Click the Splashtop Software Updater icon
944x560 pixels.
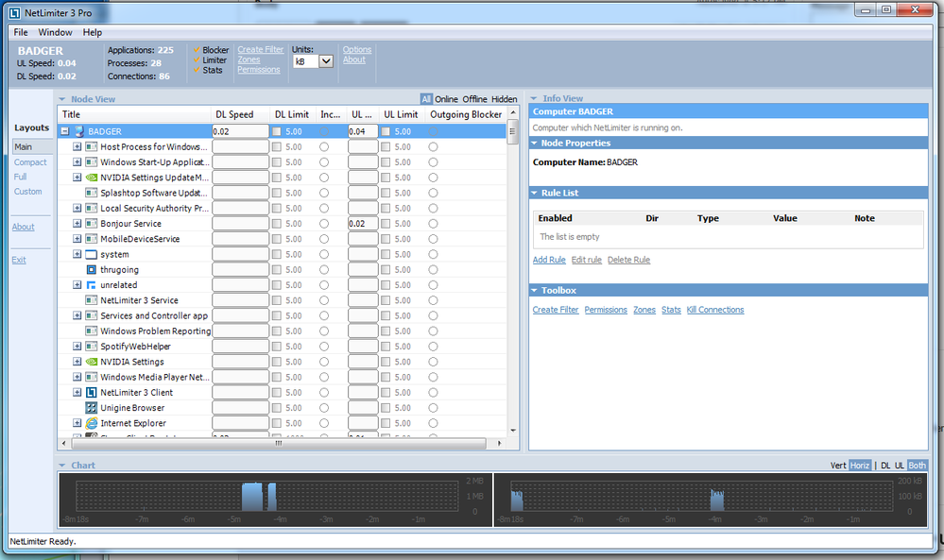pos(92,193)
